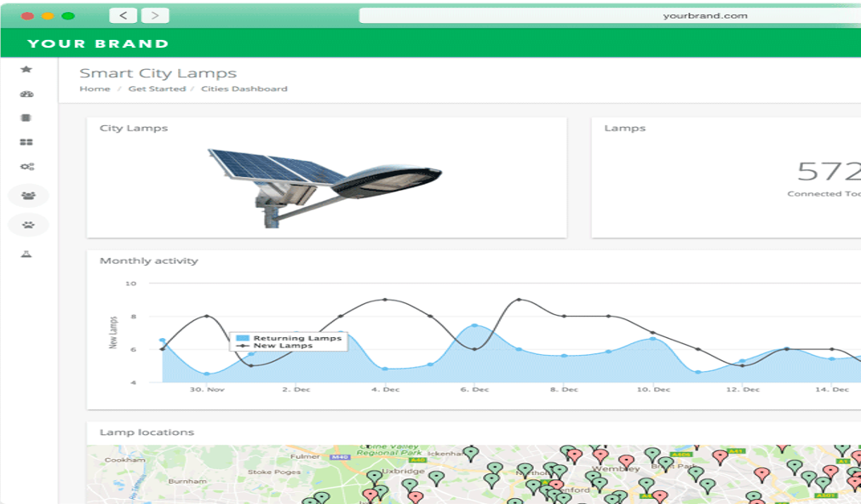Viewport: 861px width, 504px height.
Task: Click the 6. Dec axis label
Action: 475,389
